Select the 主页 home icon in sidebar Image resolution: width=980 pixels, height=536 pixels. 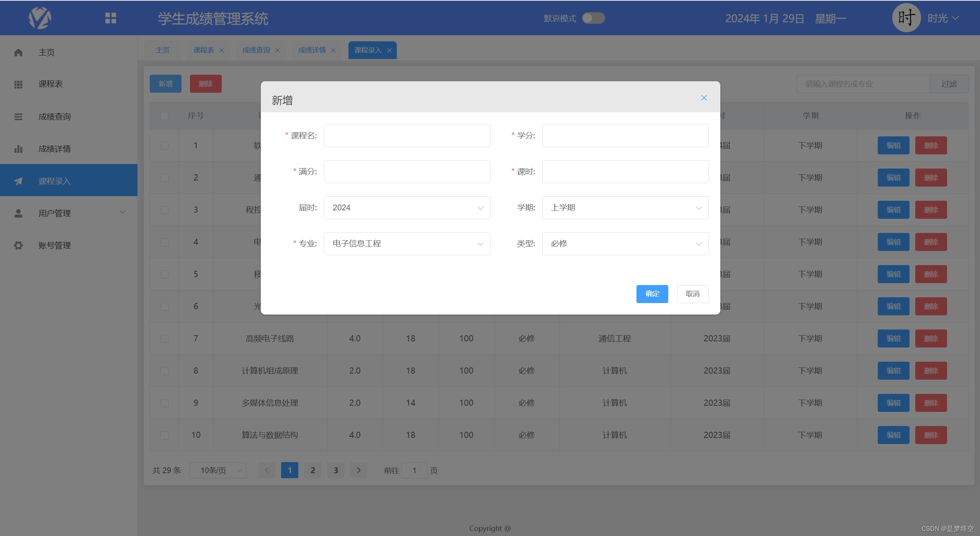pyautogui.click(x=18, y=52)
